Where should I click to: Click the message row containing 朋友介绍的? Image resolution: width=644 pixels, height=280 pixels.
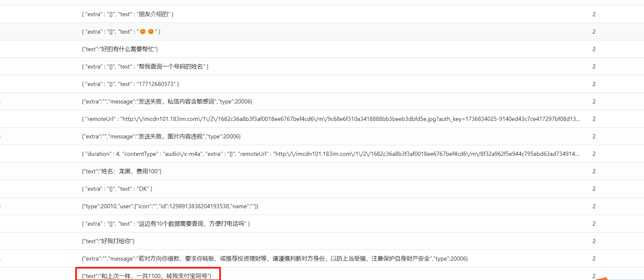(x=128, y=14)
